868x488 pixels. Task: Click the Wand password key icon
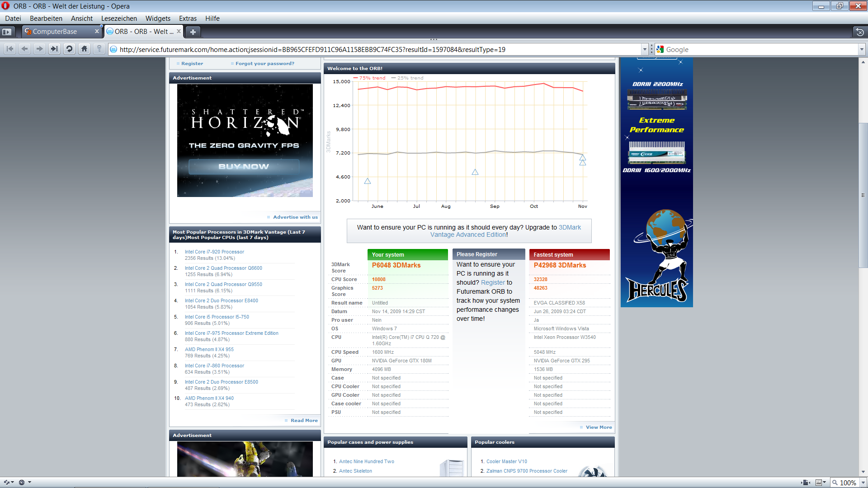pos(99,49)
